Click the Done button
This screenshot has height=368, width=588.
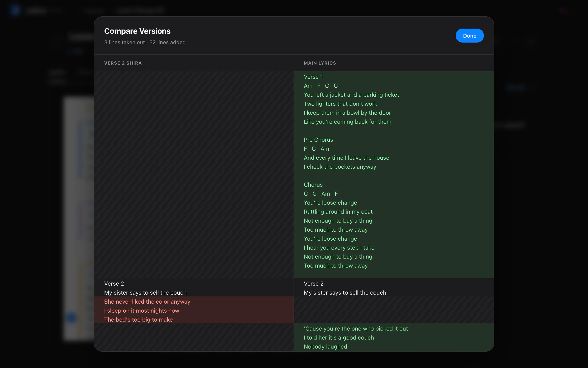469,35
